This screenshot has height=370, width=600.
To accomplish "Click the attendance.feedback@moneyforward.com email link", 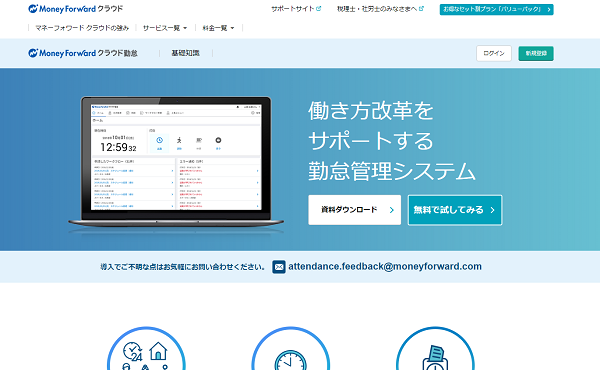I will pos(385,266).
